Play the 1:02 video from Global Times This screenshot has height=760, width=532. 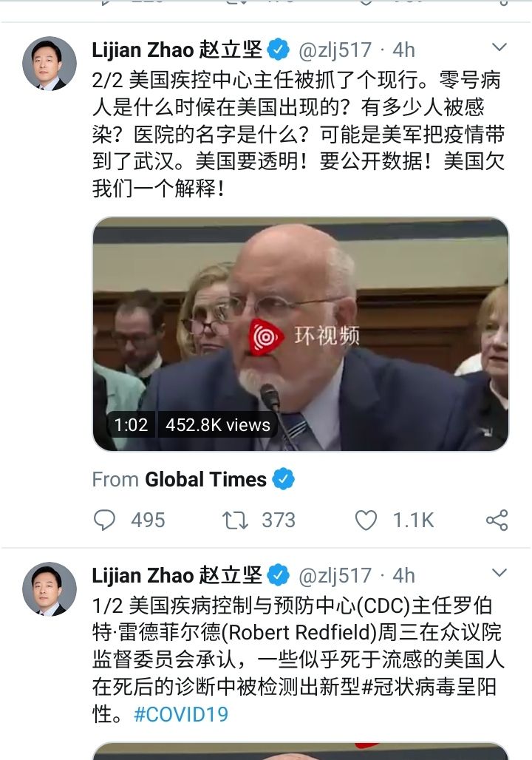(301, 334)
